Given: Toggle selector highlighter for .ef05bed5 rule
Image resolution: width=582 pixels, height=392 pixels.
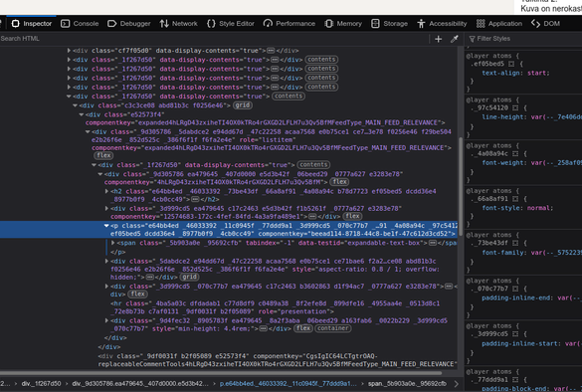Looking at the screenshot, I should 511,64.
